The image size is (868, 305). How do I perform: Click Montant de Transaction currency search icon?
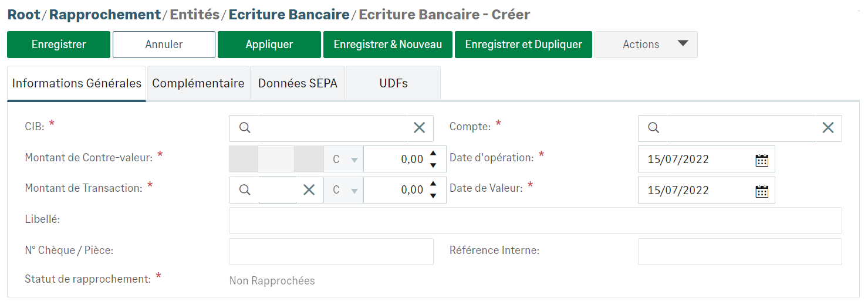(x=245, y=190)
